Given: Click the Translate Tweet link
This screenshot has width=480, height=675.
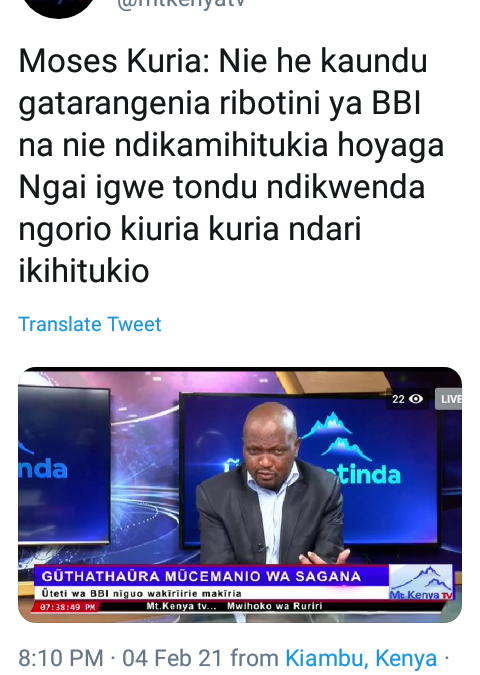Looking at the screenshot, I should [x=90, y=324].
